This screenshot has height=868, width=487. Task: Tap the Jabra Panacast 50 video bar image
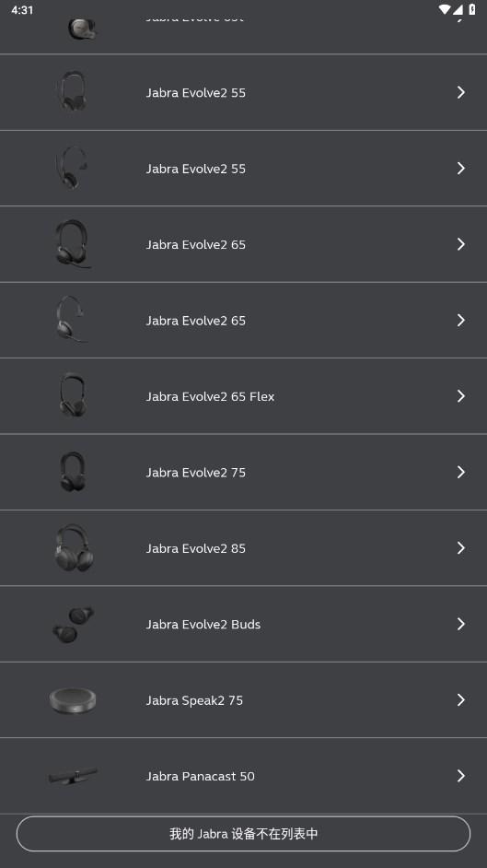point(73,776)
